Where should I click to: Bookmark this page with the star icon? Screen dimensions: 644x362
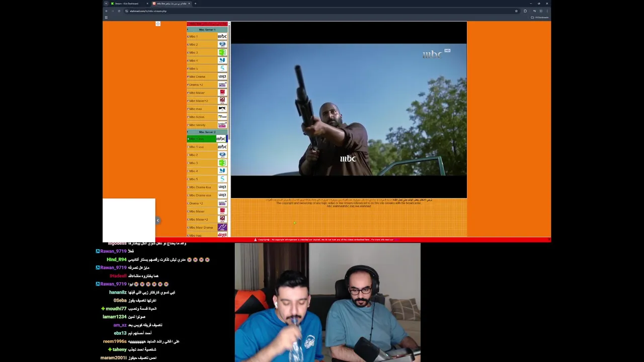pos(516,11)
